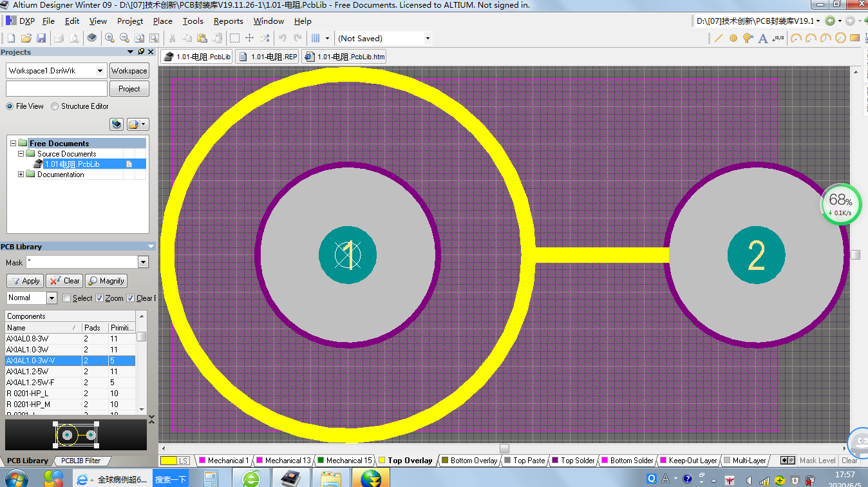Open the layer stack device view icon

click(92, 39)
